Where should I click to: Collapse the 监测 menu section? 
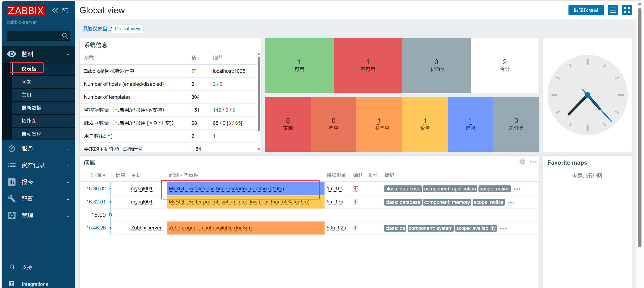pos(68,55)
